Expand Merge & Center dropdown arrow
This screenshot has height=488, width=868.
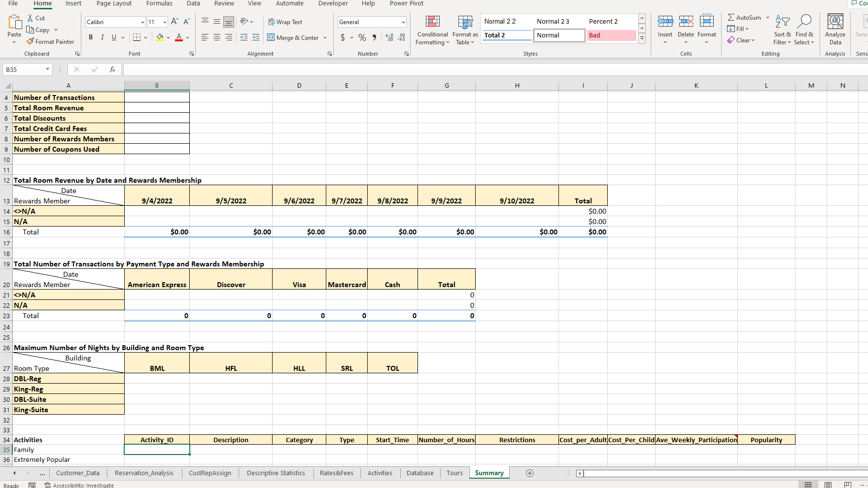click(325, 38)
